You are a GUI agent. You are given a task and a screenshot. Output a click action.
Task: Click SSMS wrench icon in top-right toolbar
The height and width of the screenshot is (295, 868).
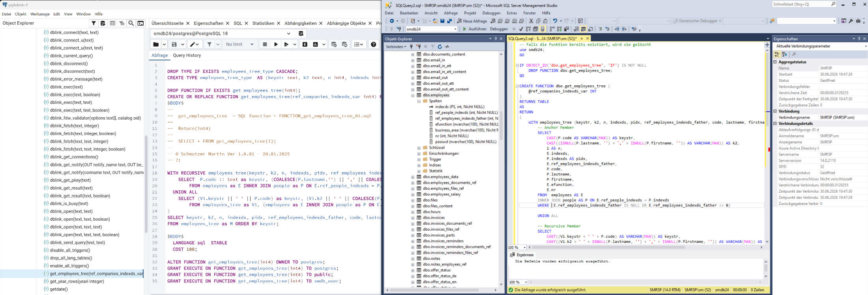[x=851, y=21]
